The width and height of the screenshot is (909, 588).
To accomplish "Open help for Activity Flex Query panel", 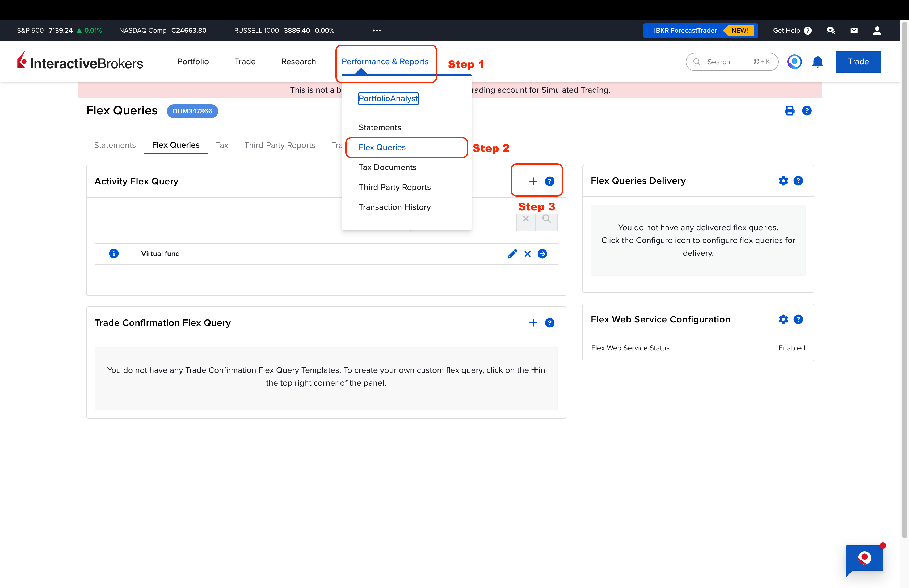I will pyautogui.click(x=549, y=181).
